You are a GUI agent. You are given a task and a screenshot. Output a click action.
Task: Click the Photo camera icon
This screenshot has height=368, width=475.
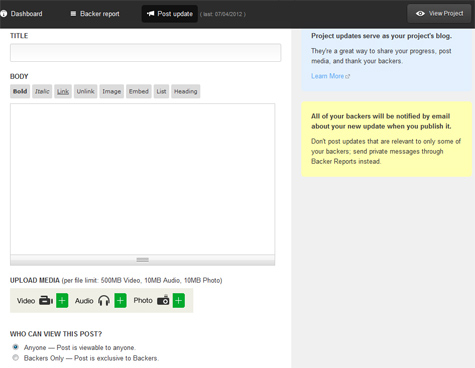[x=163, y=301]
